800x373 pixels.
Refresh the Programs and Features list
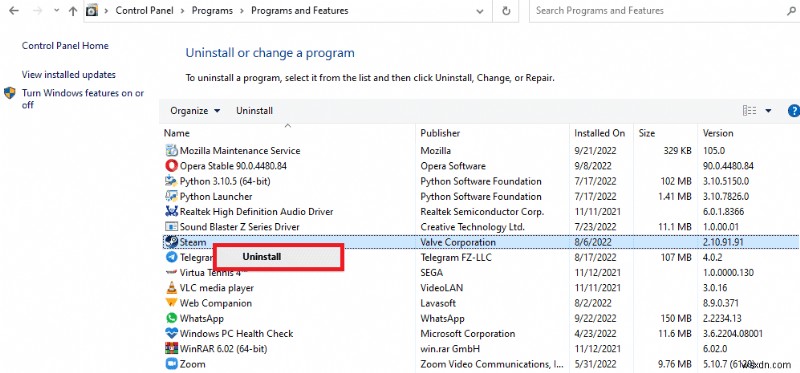coord(506,11)
